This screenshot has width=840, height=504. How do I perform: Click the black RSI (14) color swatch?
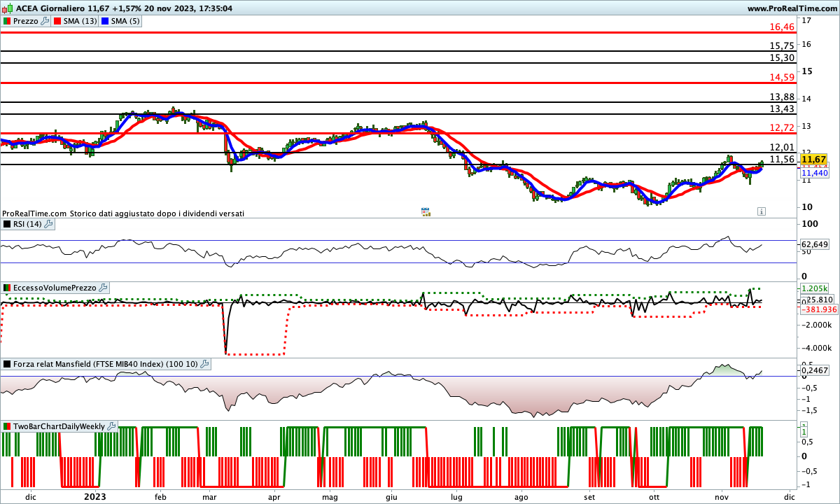coord(7,224)
